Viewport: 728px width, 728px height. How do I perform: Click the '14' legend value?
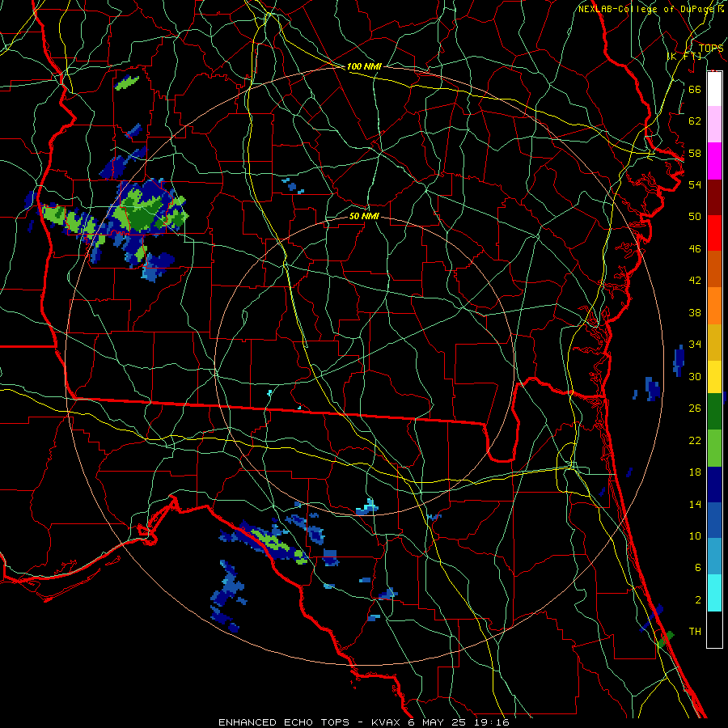click(695, 504)
